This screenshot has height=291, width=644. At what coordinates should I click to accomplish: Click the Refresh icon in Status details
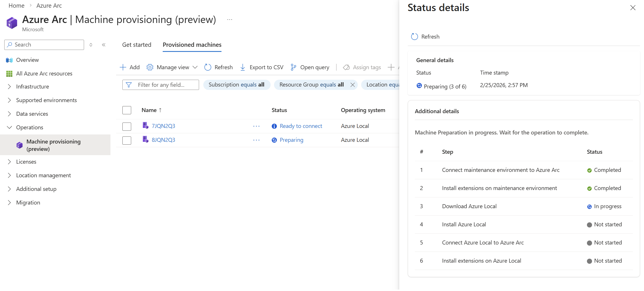[414, 37]
